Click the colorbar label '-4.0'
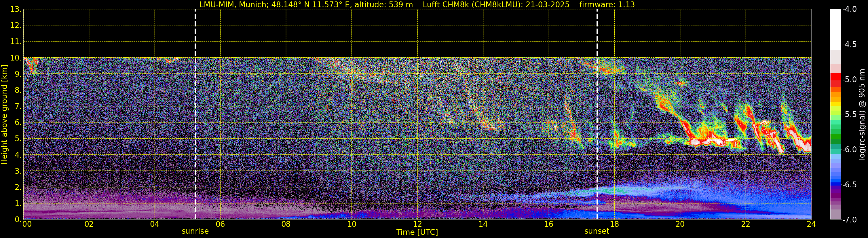868x238 pixels. coord(850,10)
